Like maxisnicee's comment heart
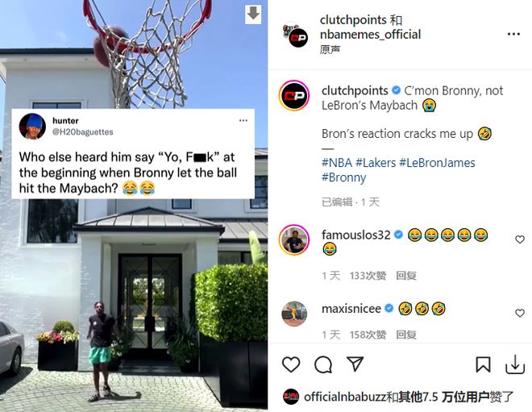Viewport: 532px width, 412px height. pos(520,313)
